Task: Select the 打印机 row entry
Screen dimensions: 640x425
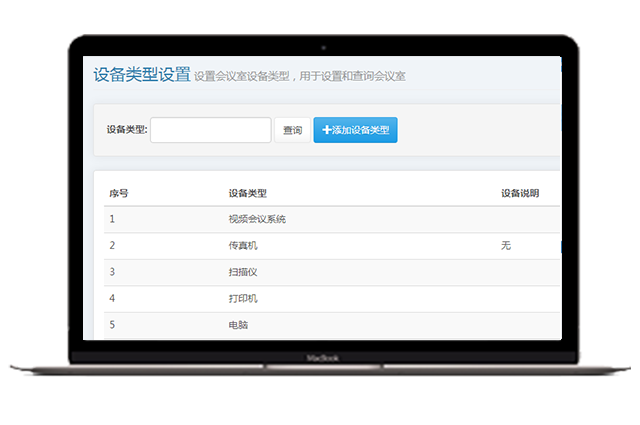Action: coord(244,298)
